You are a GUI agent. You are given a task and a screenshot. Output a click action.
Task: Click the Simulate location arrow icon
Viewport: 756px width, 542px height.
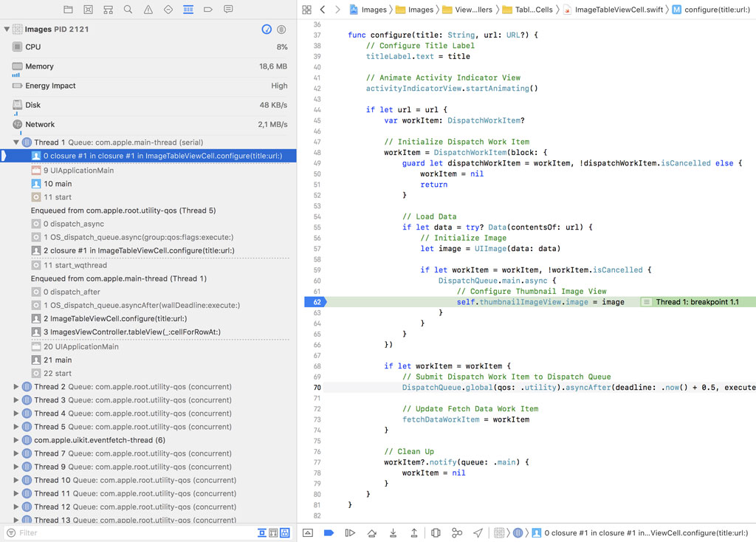(478, 532)
